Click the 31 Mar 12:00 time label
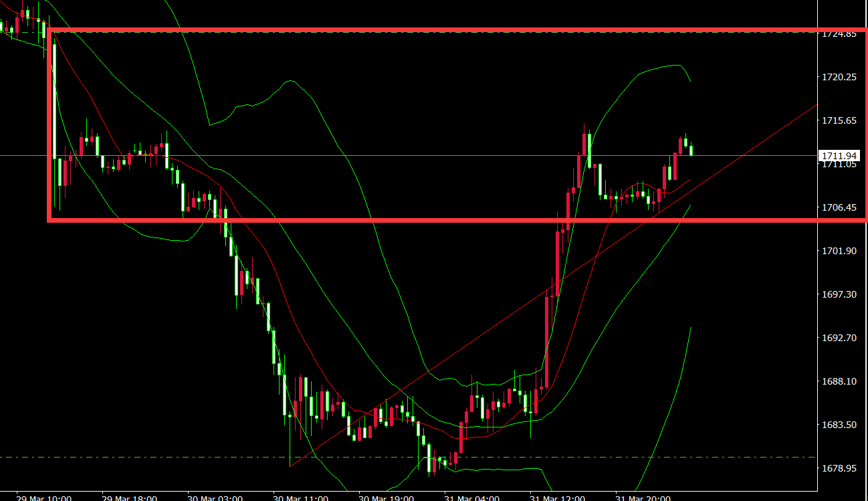This screenshot has height=501, width=868. (558, 498)
